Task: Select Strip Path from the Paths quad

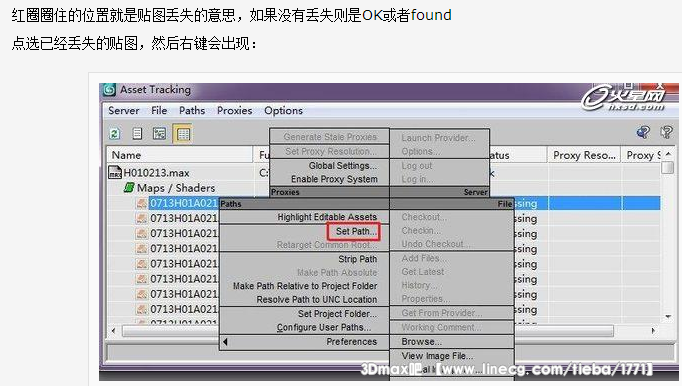Action: (358, 259)
